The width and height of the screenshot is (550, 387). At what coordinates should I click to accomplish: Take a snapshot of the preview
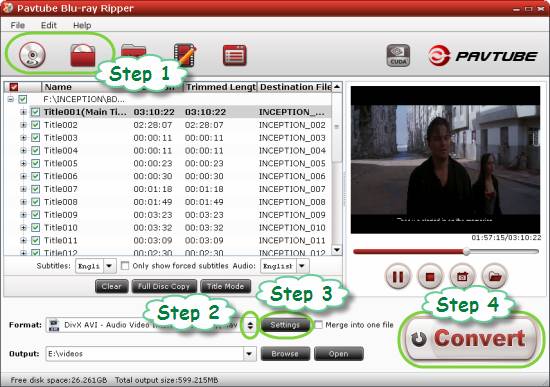(462, 277)
